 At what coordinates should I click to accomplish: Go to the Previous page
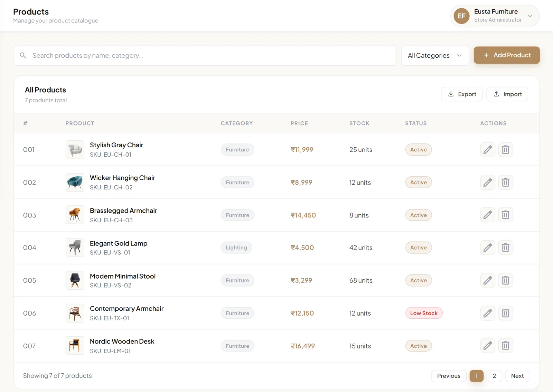click(x=449, y=376)
